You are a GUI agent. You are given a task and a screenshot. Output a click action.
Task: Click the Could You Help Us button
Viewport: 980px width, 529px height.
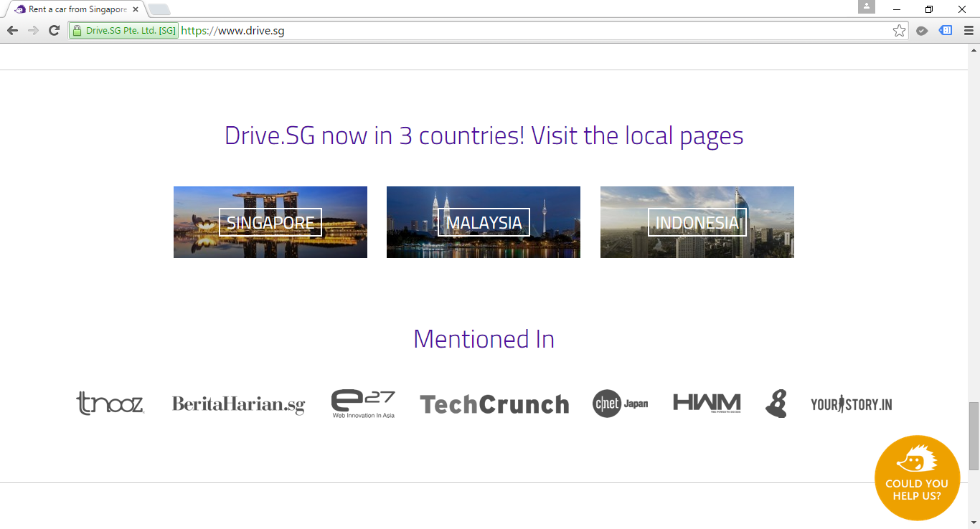[x=917, y=477]
